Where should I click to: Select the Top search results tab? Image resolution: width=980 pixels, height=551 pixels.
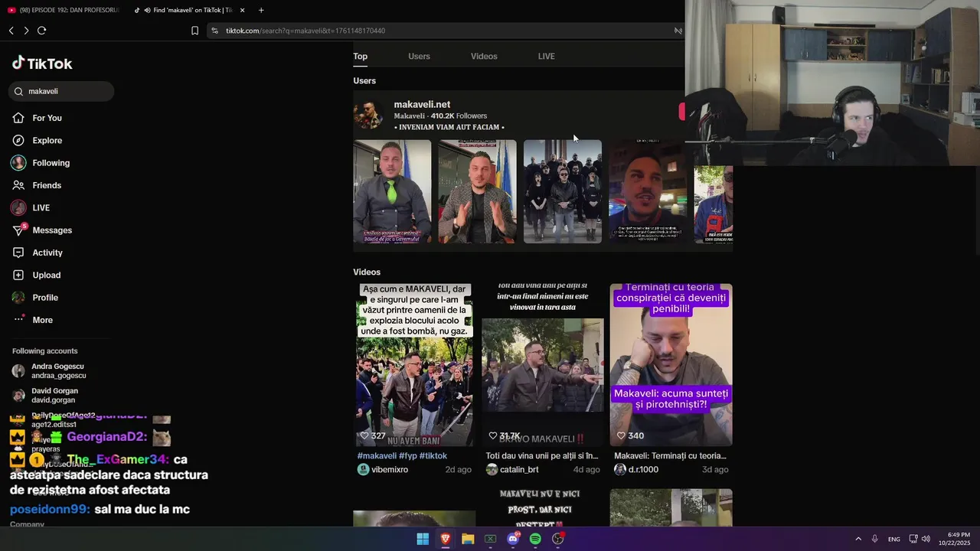[x=361, y=56]
